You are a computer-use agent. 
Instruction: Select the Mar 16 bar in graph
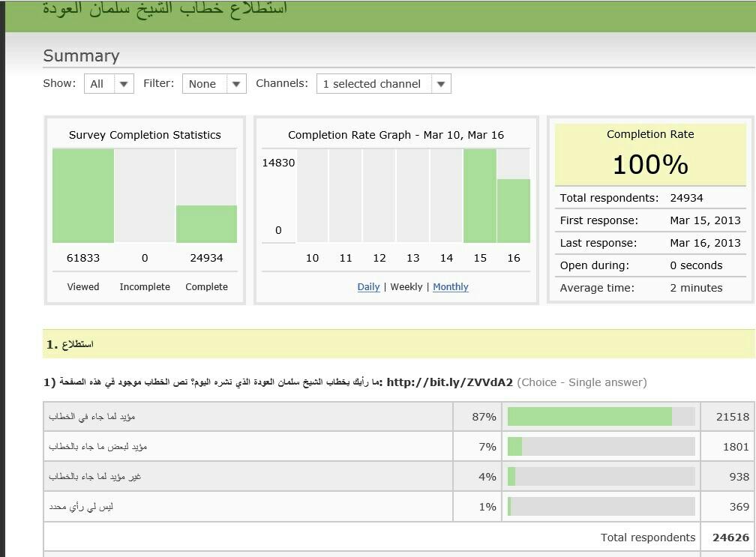pos(514,211)
